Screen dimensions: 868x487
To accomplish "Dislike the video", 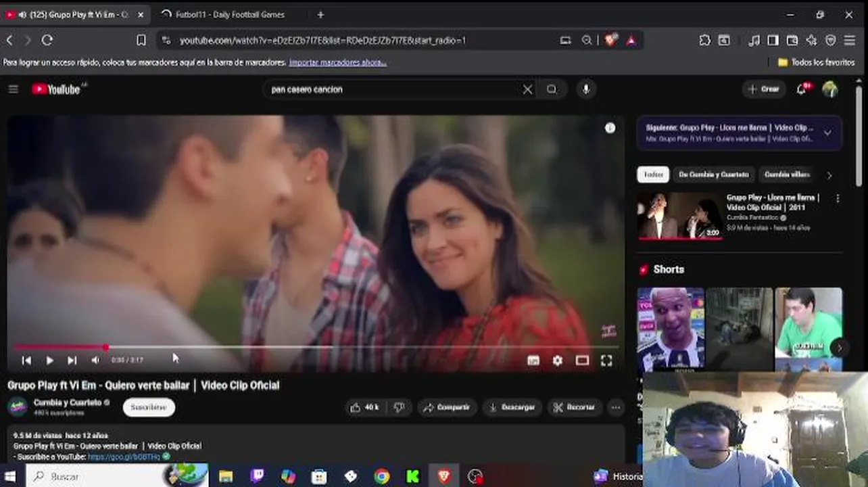I will pos(399,407).
